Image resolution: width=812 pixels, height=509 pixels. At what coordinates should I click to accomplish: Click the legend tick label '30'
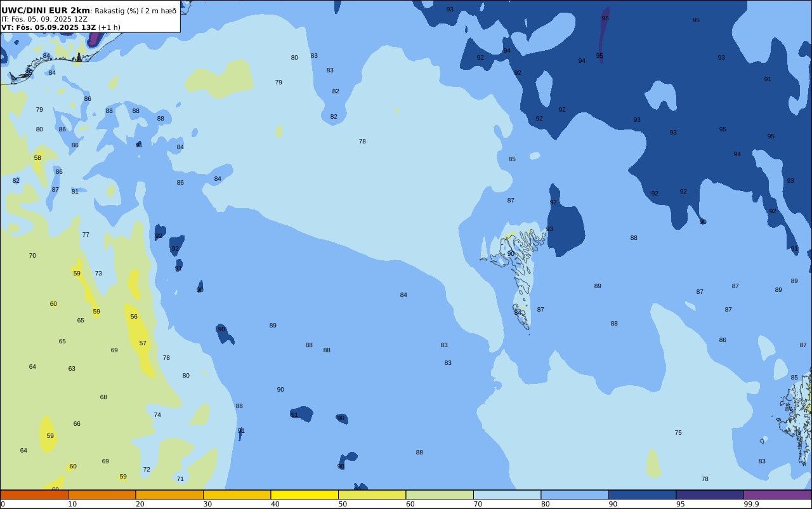click(x=207, y=504)
